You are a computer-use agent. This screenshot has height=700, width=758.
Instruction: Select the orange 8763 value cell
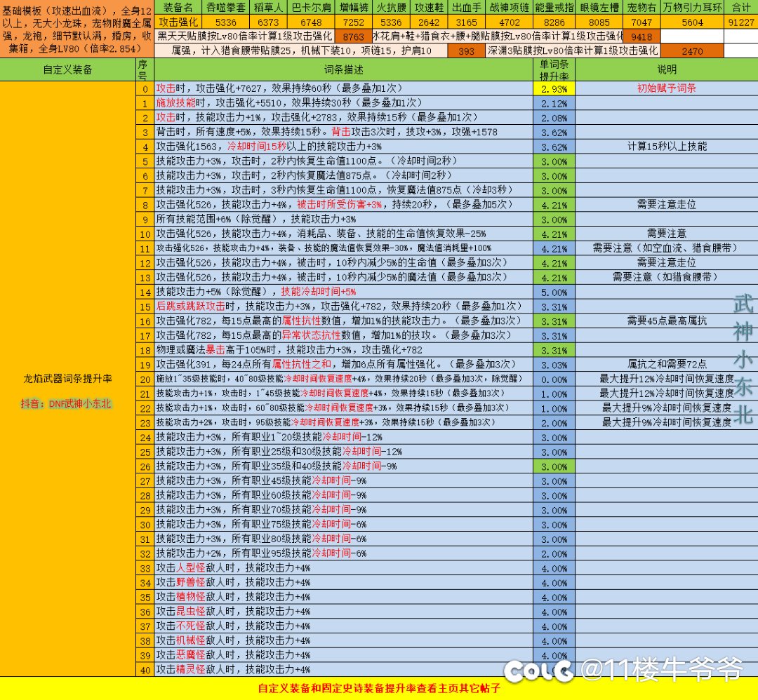click(355, 36)
